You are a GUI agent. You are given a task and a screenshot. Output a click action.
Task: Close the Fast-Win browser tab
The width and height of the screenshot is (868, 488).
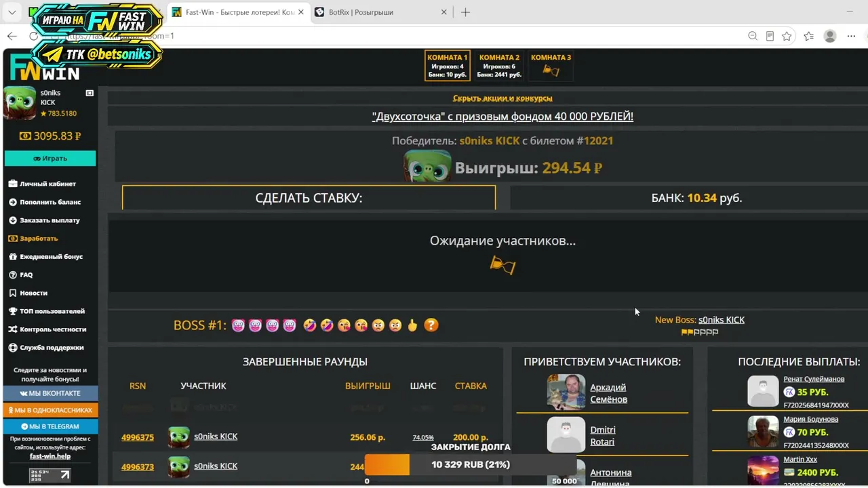301,12
